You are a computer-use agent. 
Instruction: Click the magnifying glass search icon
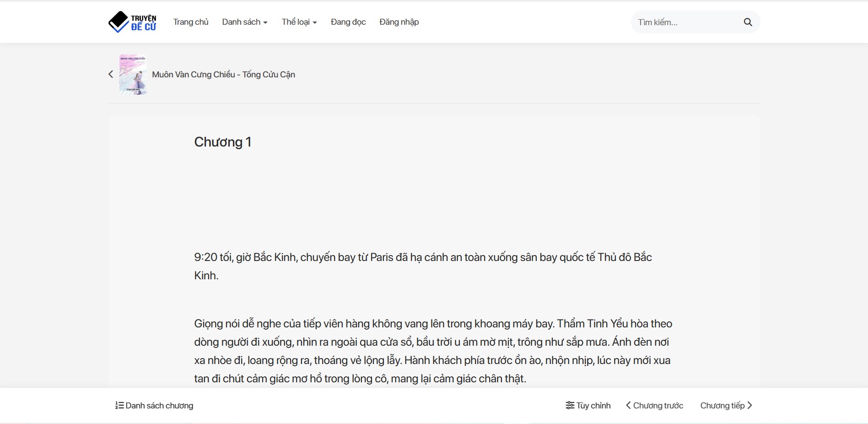(x=748, y=22)
